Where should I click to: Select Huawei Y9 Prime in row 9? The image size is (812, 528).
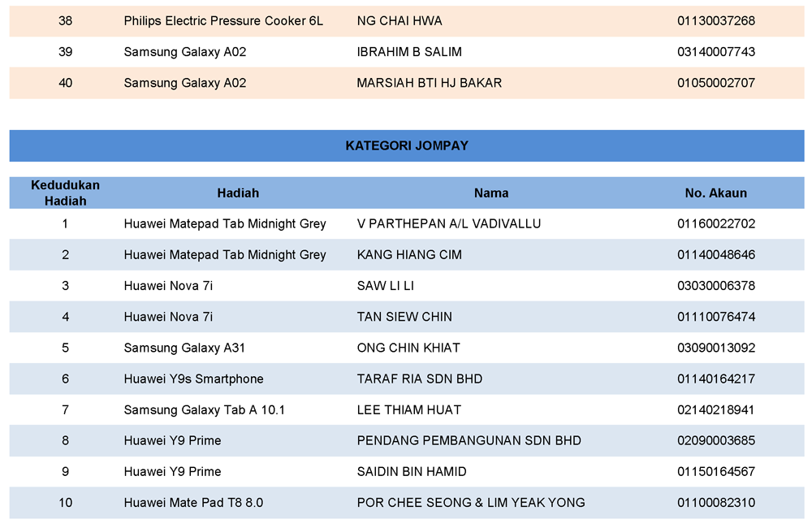172,471
